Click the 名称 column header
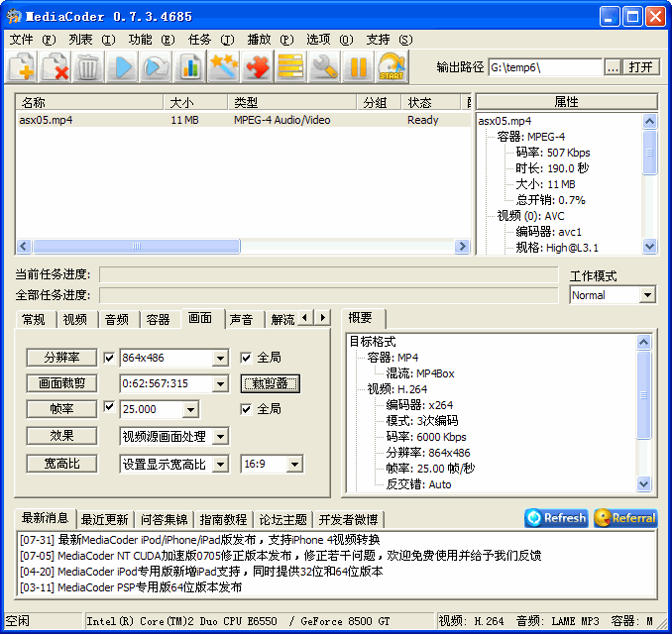The width and height of the screenshot is (672, 634). coord(89,103)
